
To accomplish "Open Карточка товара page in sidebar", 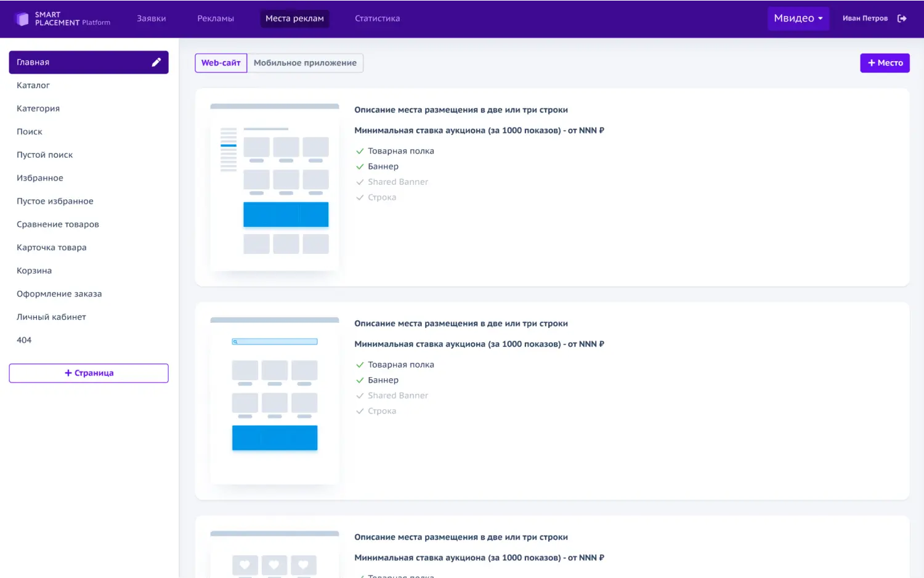I will tap(52, 248).
